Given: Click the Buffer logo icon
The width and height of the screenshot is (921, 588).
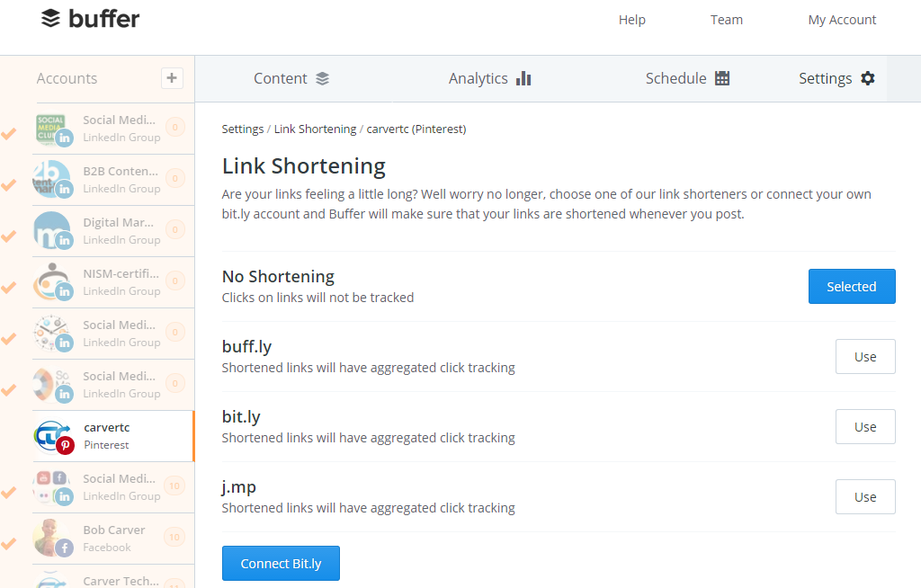Looking at the screenshot, I should 50,18.
